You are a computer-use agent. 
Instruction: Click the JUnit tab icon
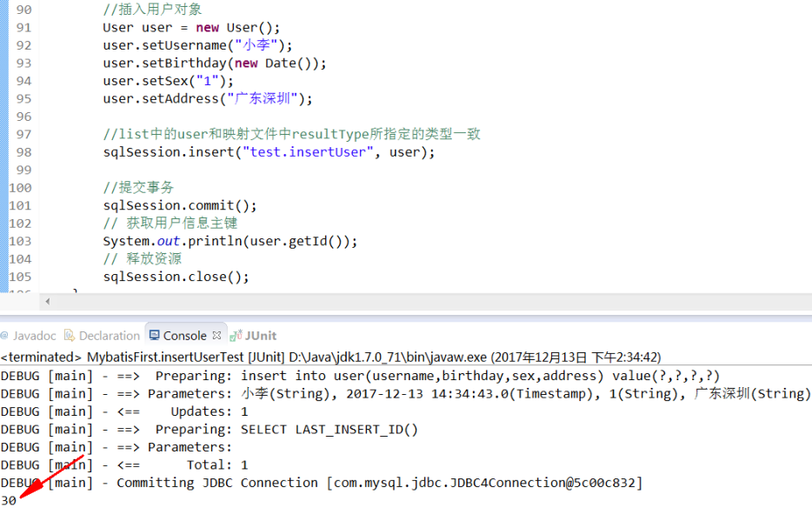tap(236, 336)
